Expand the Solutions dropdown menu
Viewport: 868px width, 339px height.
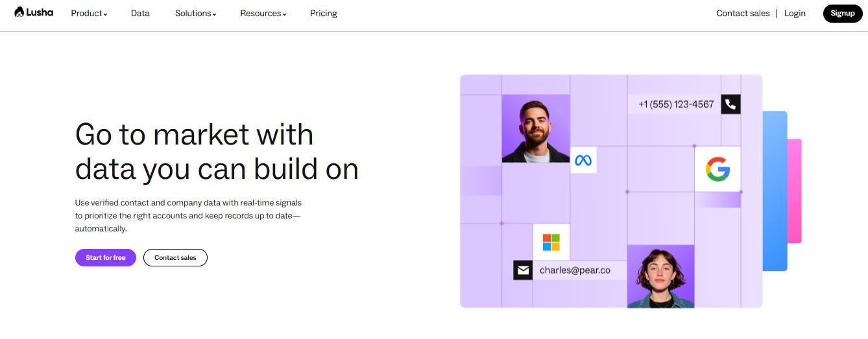(195, 13)
